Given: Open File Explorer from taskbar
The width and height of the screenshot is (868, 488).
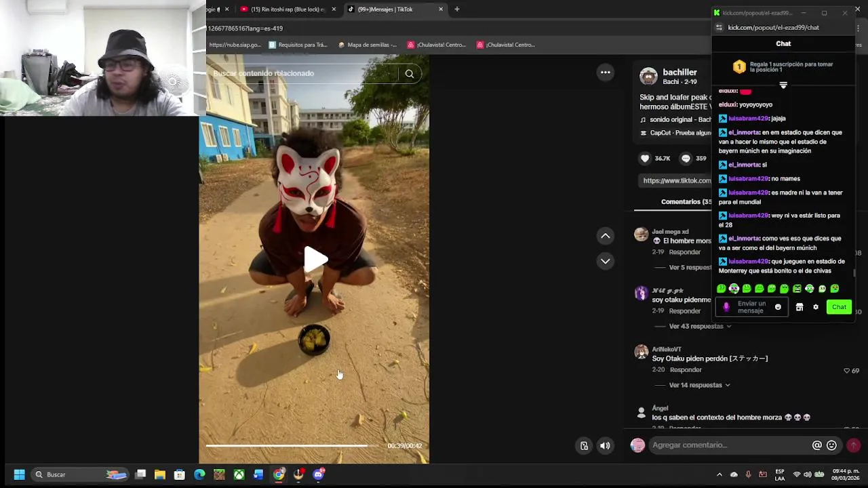Looking at the screenshot, I should [160, 474].
